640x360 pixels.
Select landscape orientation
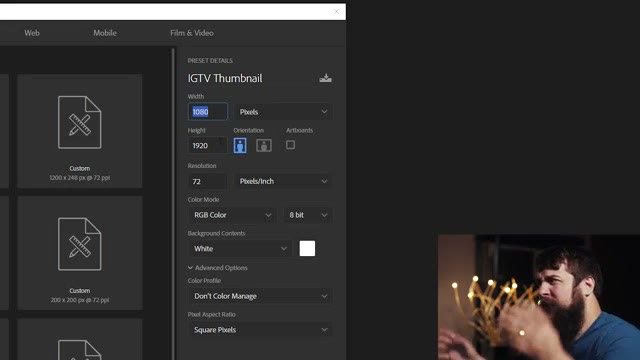coord(264,145)
